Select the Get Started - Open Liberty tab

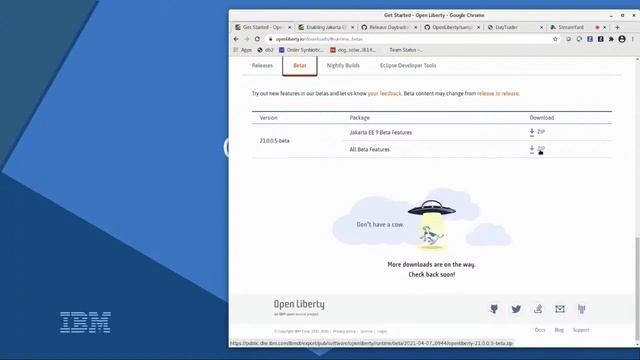click(x=262, y=27)
